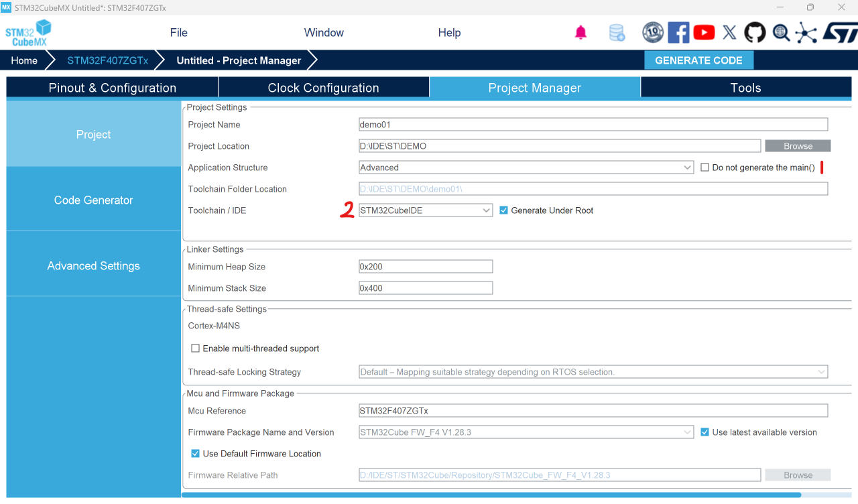Click STM32F407ZGTx breadcrumb
The image size is (858, 504).
coord(107,60)
